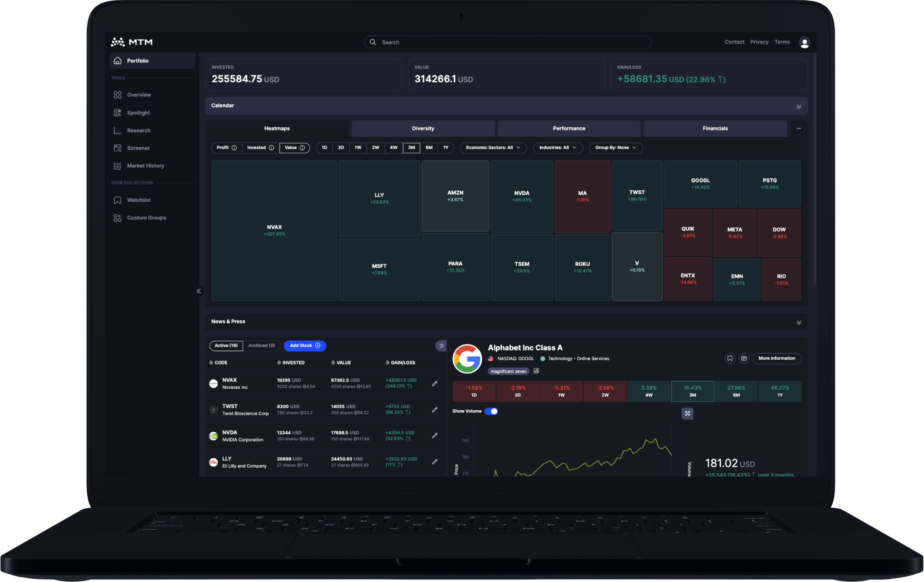The height and width of the screenshot is (582, 924).
Task: Click More information button
Action: pos(777,359)
